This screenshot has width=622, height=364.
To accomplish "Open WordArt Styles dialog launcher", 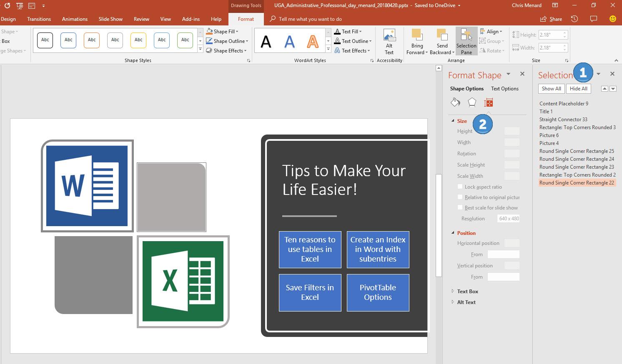I will coord(372,61).
